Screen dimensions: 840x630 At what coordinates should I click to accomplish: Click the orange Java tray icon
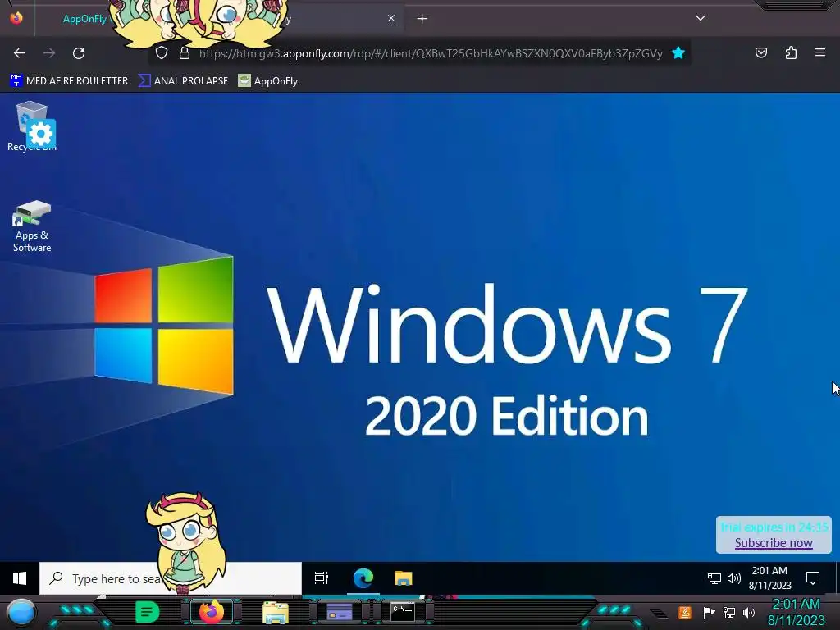(x=685, y=612)
